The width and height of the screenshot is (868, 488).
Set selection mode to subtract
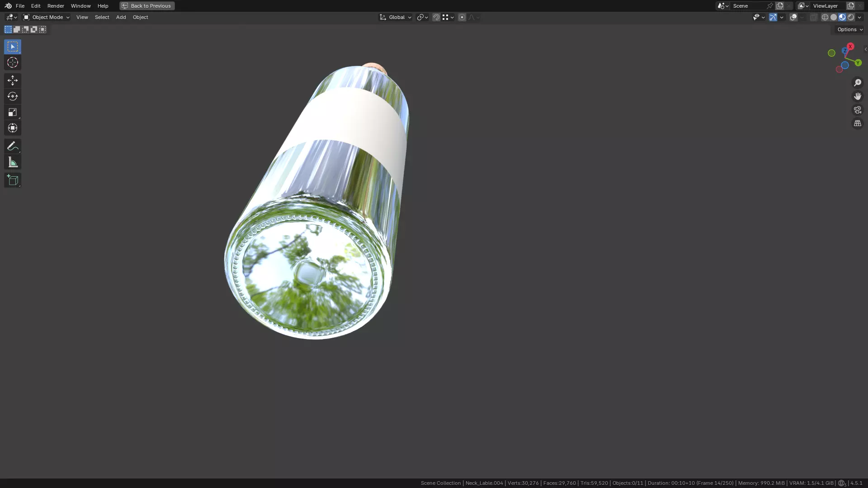[x=25, y=29]
